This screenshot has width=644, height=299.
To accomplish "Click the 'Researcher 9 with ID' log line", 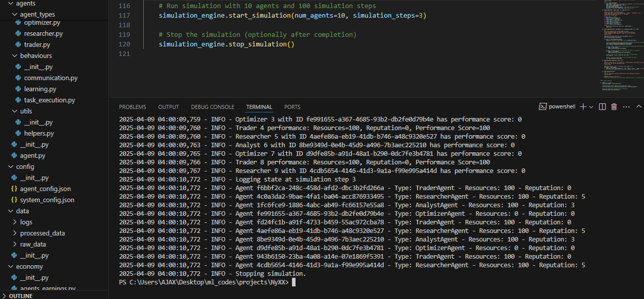I will click(322, 171).
